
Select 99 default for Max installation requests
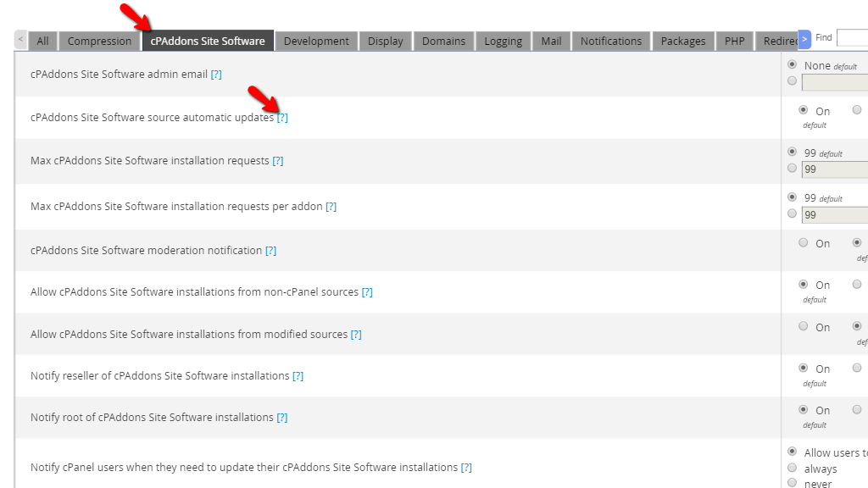793,152
